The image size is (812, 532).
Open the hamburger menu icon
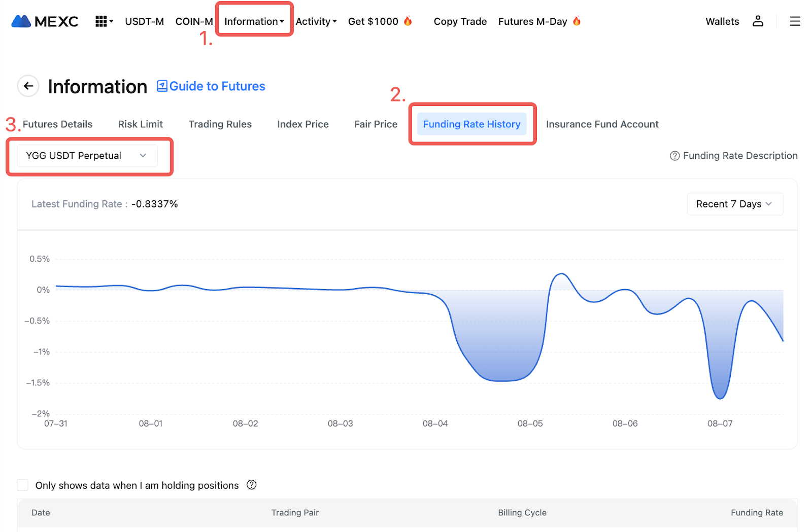795,21
